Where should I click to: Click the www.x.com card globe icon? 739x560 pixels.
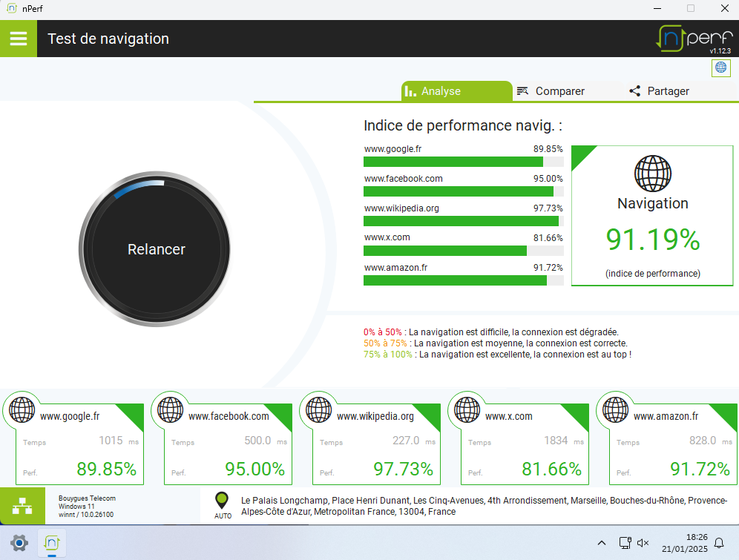(467, 409)
